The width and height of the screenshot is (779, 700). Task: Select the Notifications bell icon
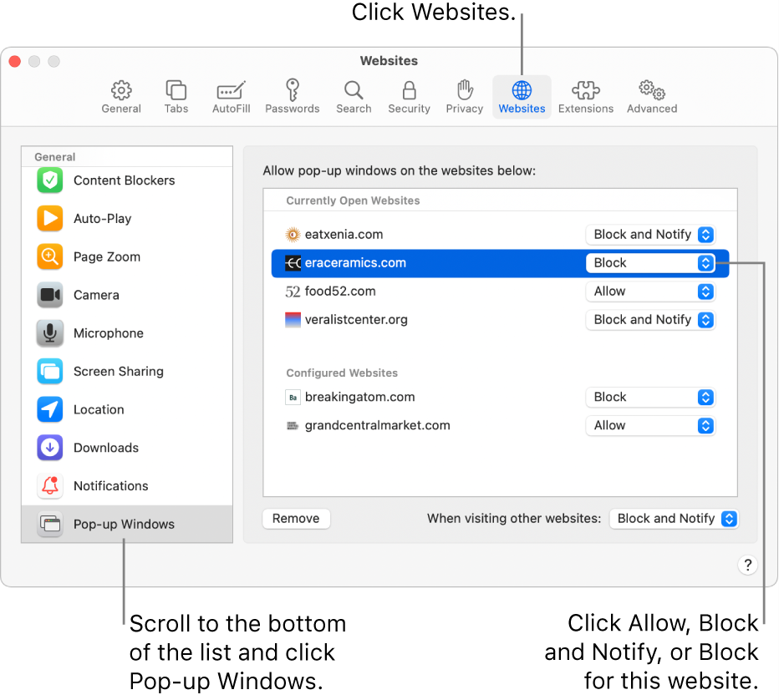(x=49, y=486)
